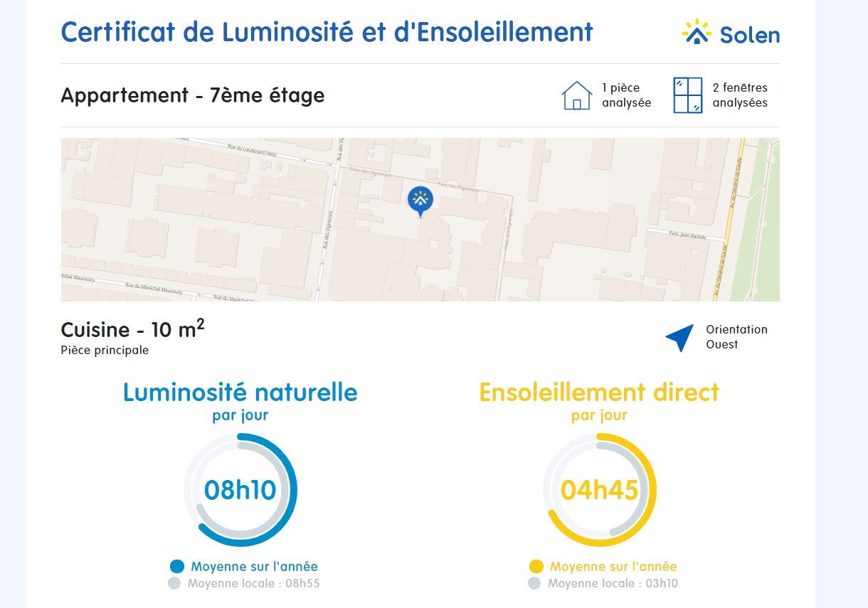Click the grey Moyenne locale 03h10 dot
Screen dimensions: 868x608
(534, 584)
